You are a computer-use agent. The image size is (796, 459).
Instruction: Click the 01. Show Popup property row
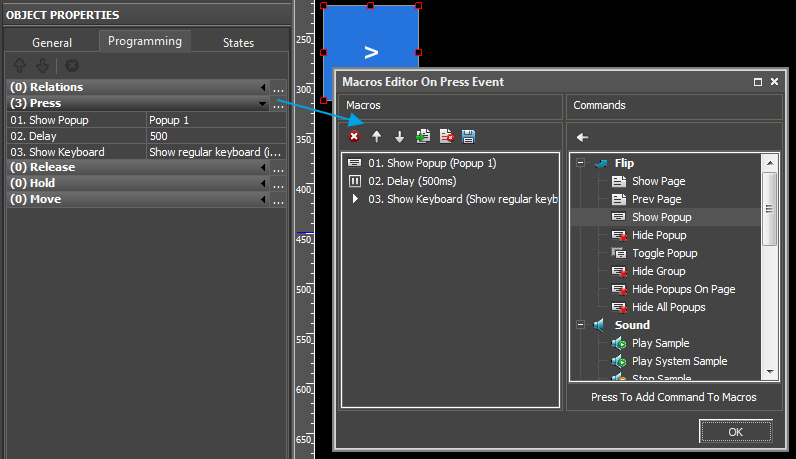pos(77,120)
